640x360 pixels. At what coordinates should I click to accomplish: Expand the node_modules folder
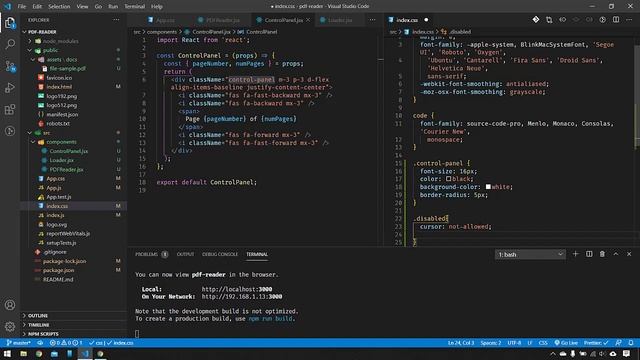point(30,41)
